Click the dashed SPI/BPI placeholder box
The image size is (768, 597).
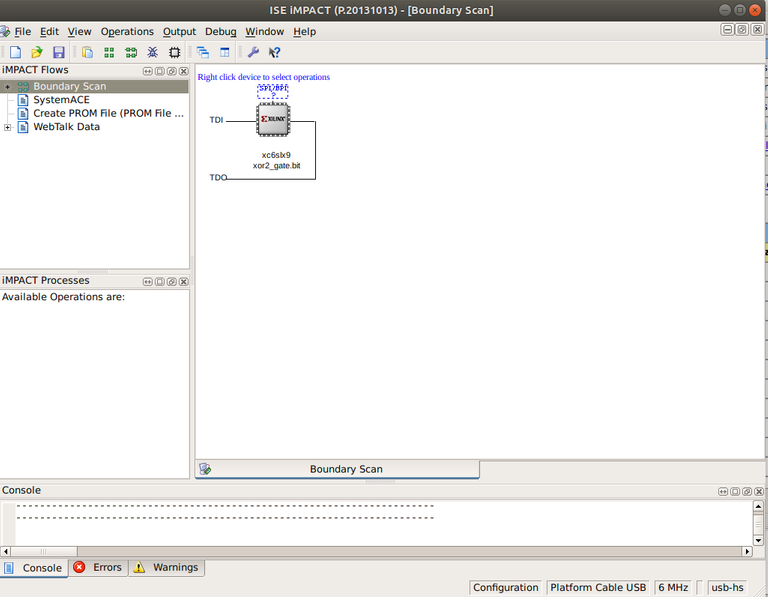tap(273, 91)
